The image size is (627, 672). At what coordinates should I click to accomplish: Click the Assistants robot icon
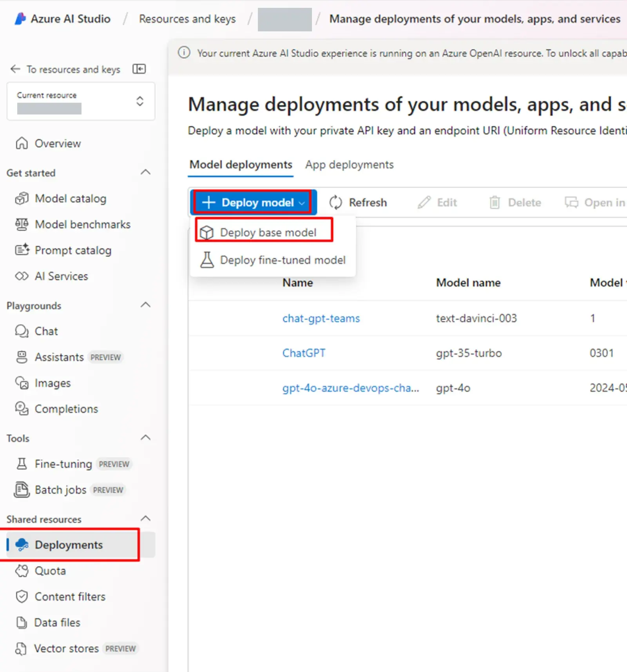coord(22,357)
